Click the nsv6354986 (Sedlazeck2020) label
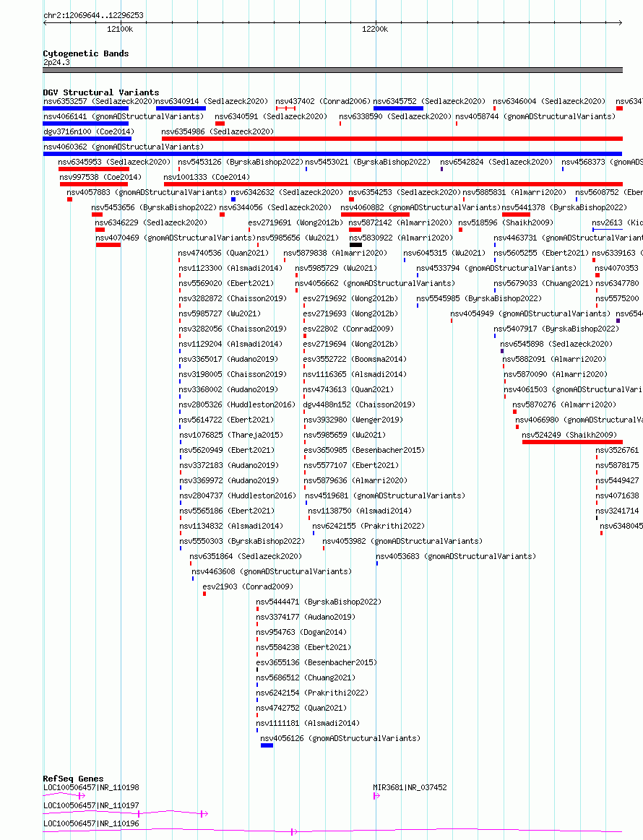This screenshot has height=840, width=643. pyautogui.click(x=217, y=131)
